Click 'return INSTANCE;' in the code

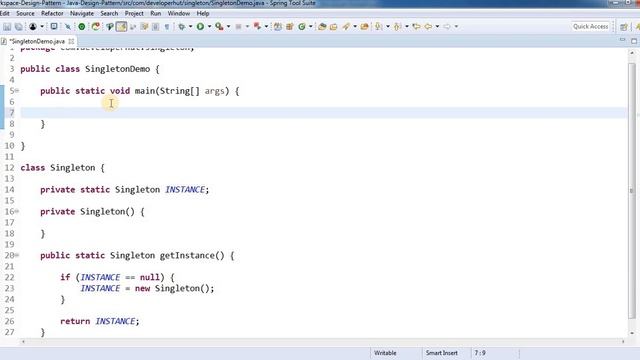(x=100, y=321)
